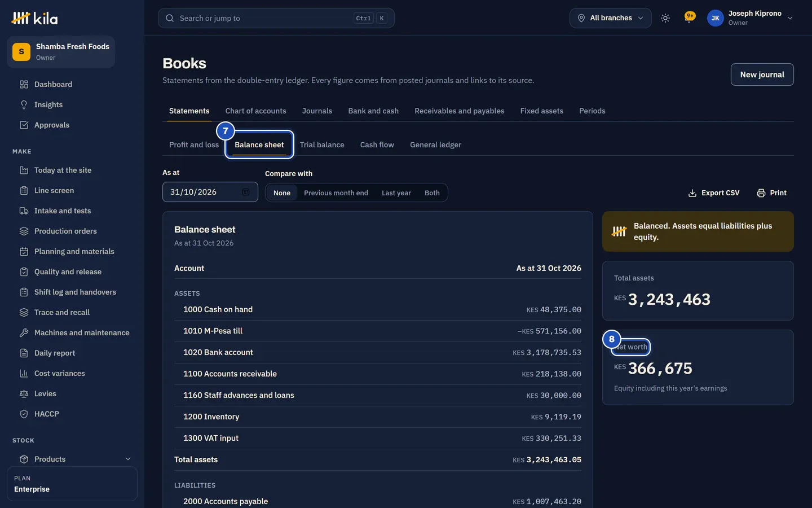
Task: Click the Kila logo
Action: coord(34,18)
